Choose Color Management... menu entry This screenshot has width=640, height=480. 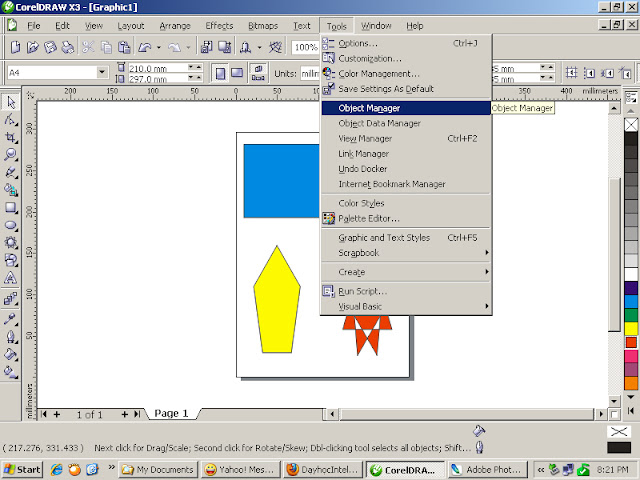click(406, 74)
